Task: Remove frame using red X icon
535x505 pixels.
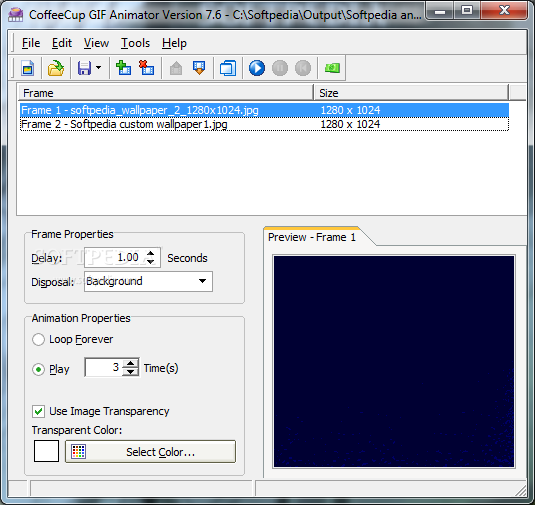Action: [146, 68]
